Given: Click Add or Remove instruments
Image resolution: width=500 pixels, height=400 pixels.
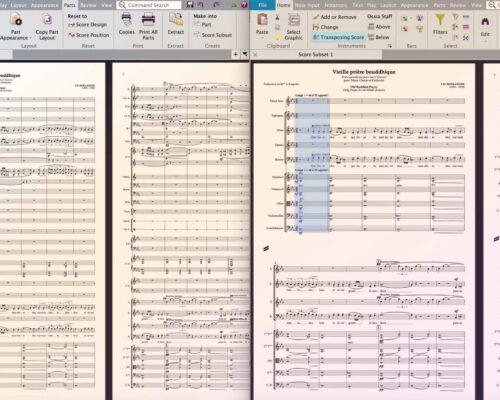Looking at the screenshot, I should [x=334, y=17].
